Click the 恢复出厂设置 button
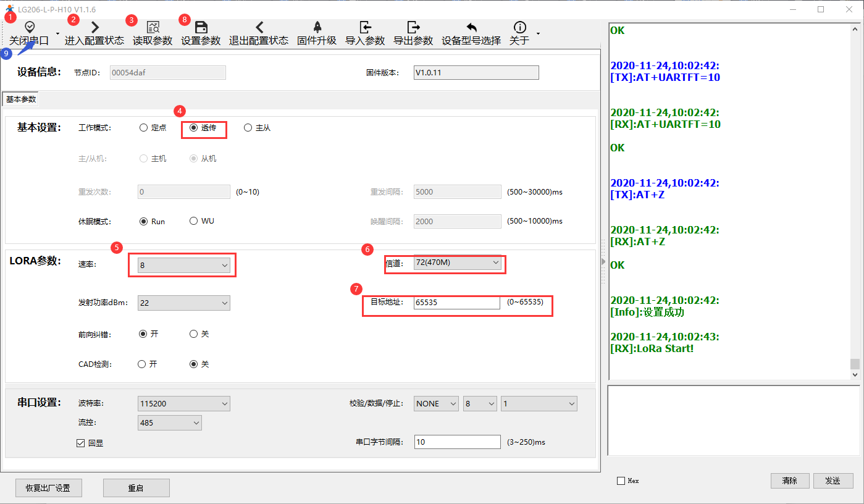The width and height of the screenshot is (864, 504). coord(48,488)
